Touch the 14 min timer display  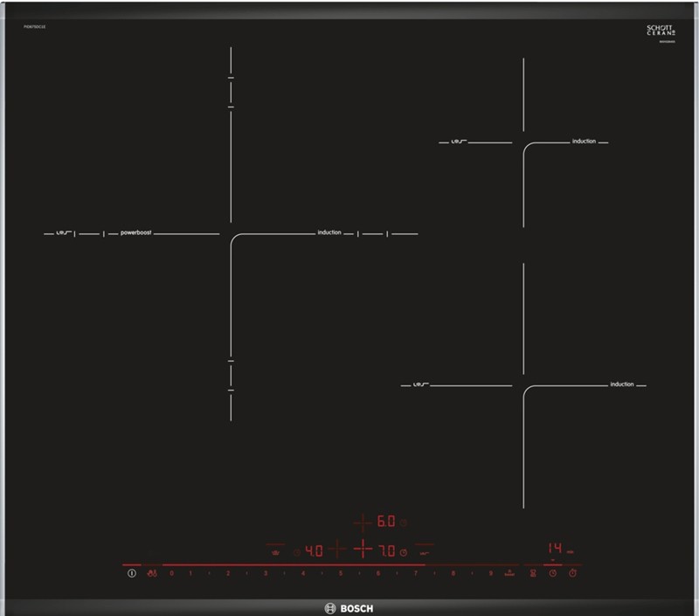[555, 549]
